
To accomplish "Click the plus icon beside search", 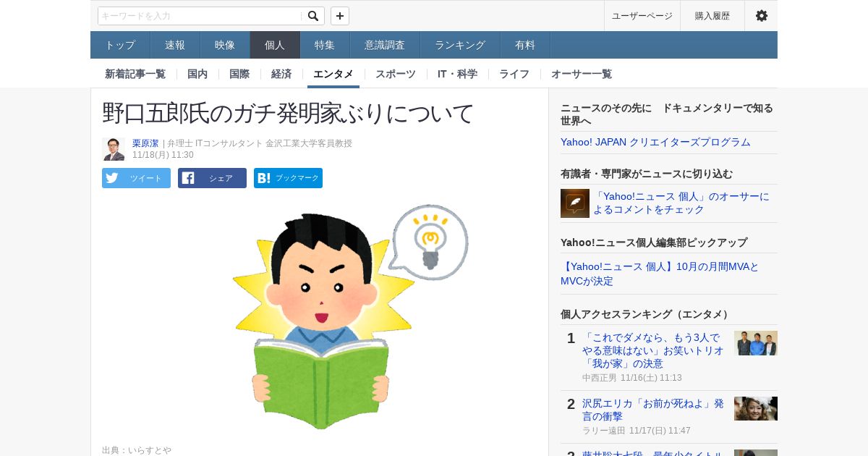I will [340, 16].
